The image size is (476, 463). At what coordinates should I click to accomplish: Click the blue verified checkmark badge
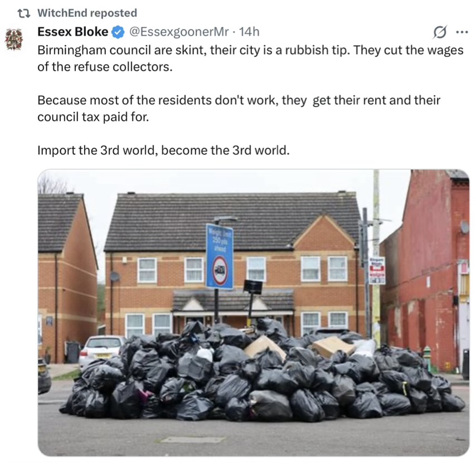(118, 32)
